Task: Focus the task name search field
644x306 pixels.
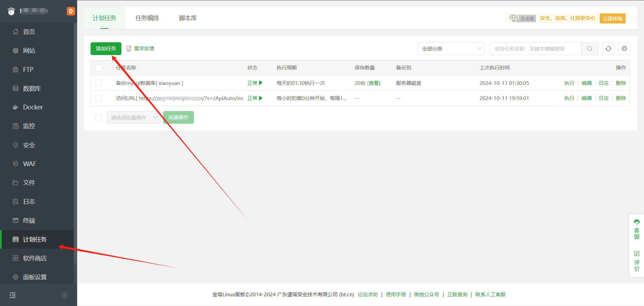Action: pos(535,49)
